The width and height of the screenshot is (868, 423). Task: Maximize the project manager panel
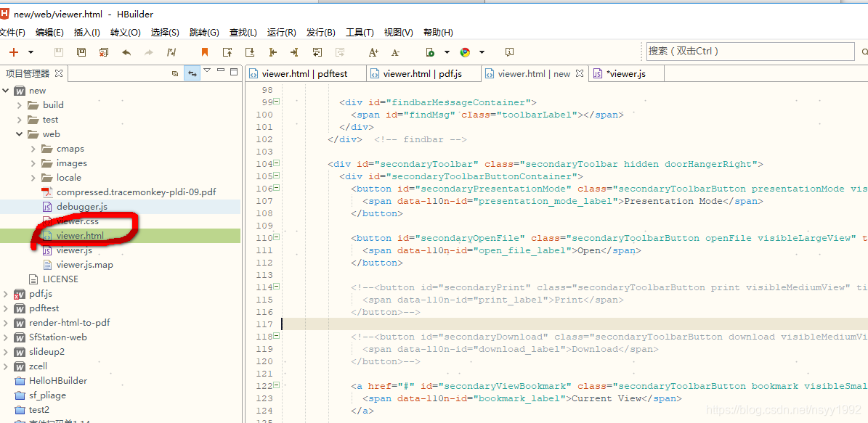(234, 71)
